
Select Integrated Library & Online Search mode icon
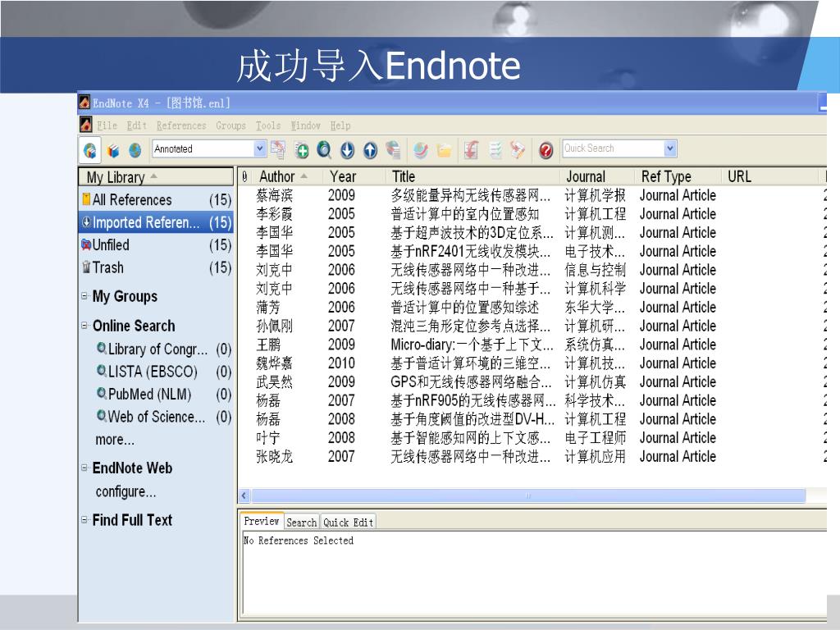[x=90, y=151]
